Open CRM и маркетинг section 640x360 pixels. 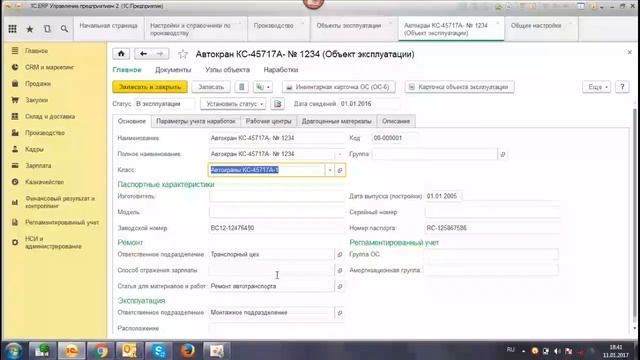tap(49, 67)
